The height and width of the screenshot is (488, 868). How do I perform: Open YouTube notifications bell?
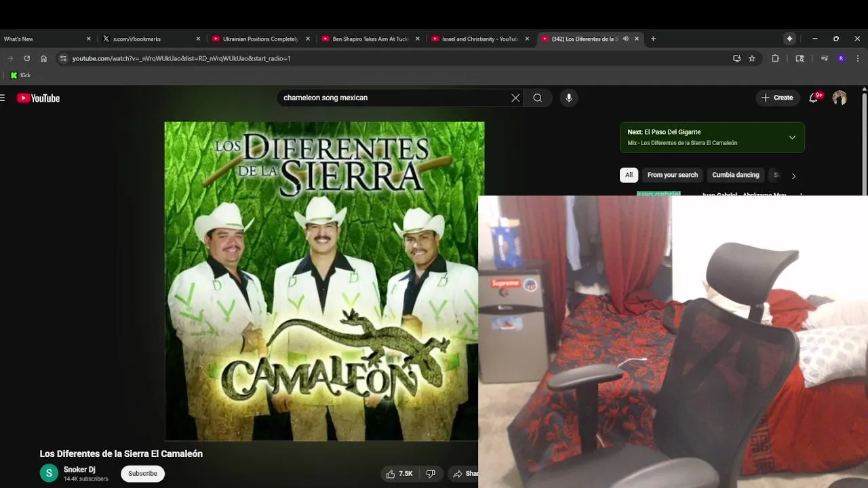point(814,98)
